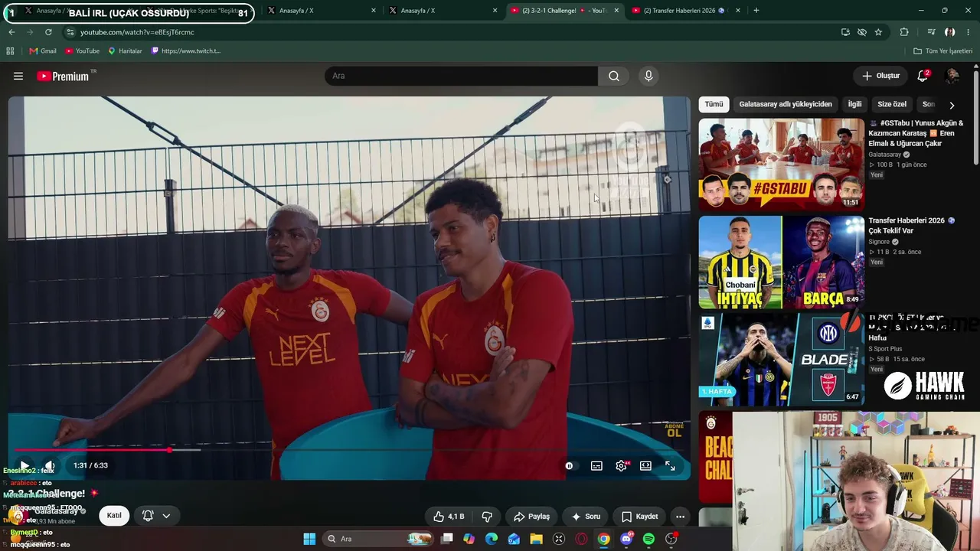Dislike the video
Image resolution: width=980 pixels, height=551 pixels.
486,517
